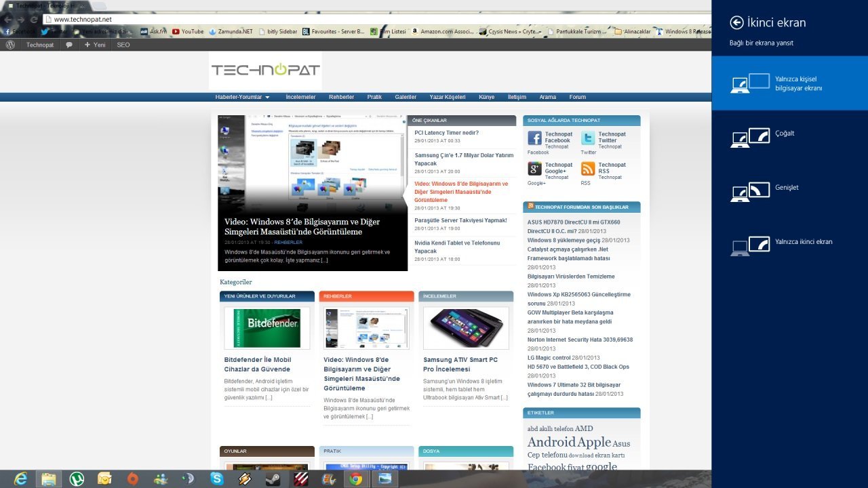Screen dimensions: 868x488
Task: Open Paraşütle Server Takviyesi Yapmak! article
Action: (460, 220)
